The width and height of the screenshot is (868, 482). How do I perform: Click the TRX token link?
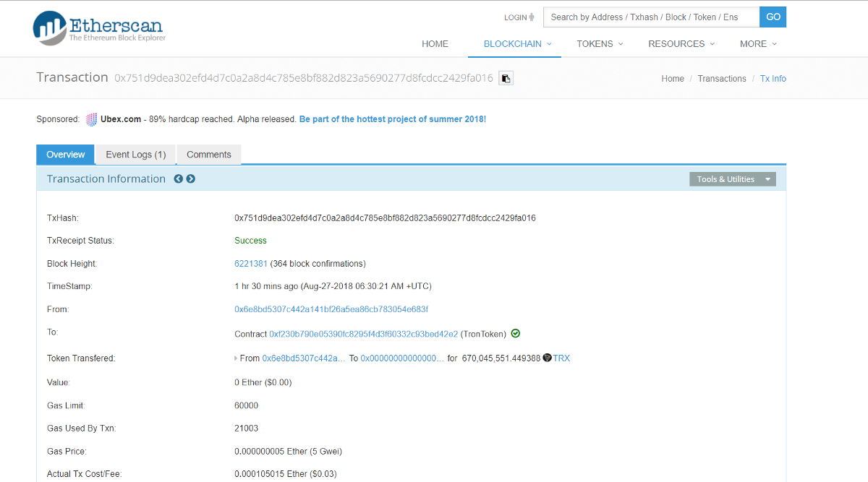click(x=561, y=358)
